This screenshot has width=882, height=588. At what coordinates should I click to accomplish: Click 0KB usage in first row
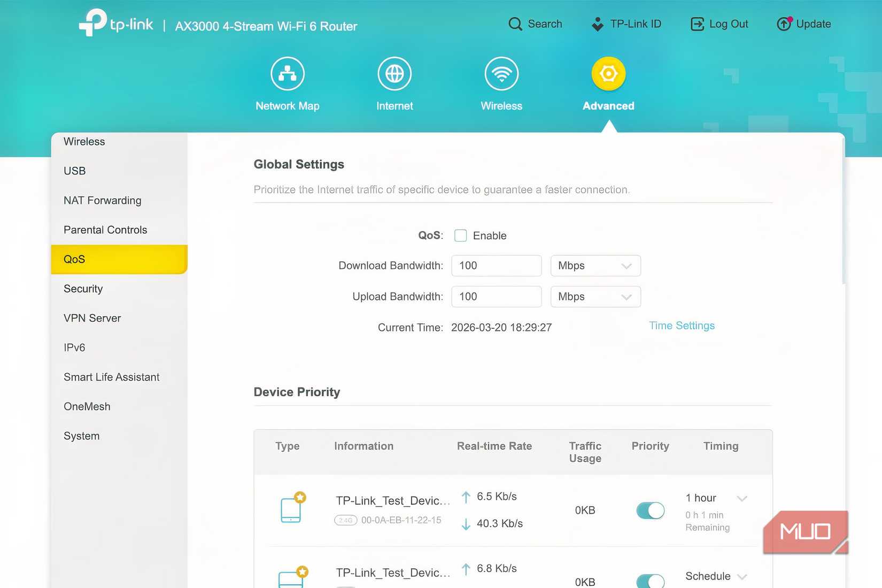[585, 510]
